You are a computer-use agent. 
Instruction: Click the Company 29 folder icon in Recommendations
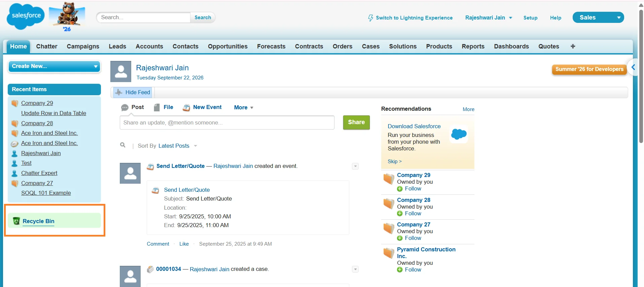(389, 179)
